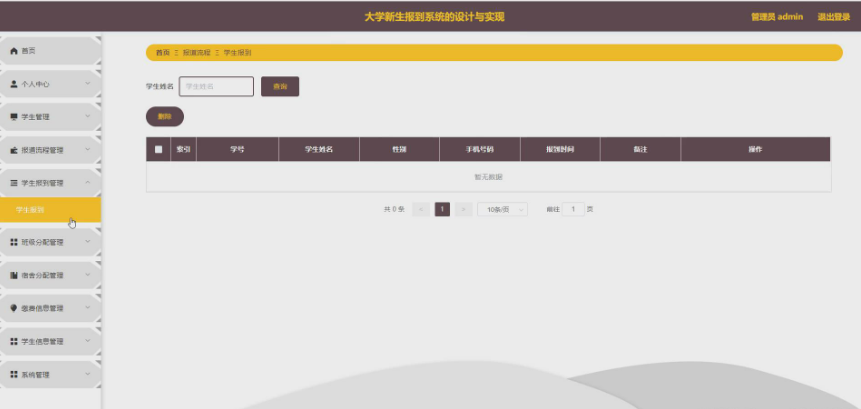This screenshot has width=861, height=409.
Task: Open 学生管理 in the sidebar
Action: click(51, 117)
